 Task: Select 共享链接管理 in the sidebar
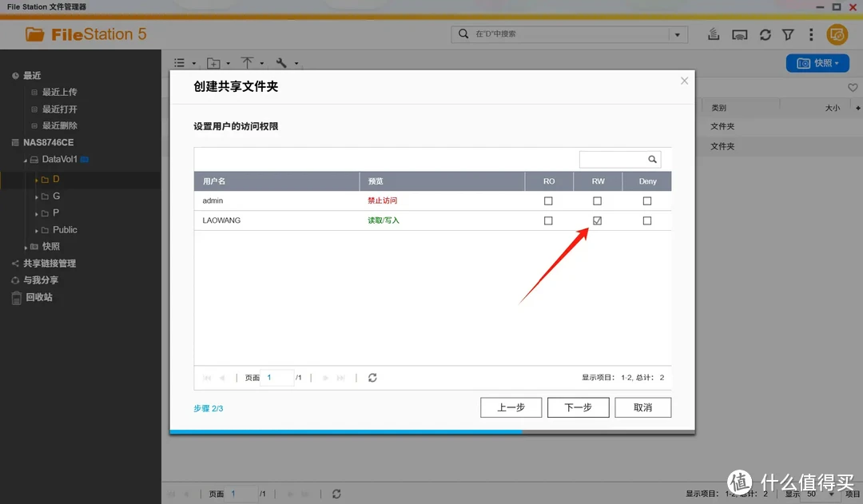click(50, 264)
